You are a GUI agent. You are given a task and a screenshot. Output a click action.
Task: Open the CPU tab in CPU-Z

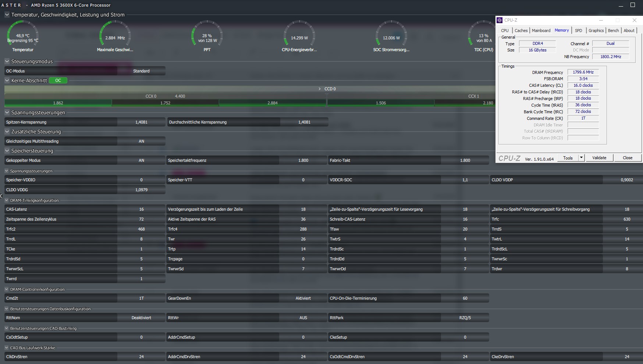coord(505,31)
